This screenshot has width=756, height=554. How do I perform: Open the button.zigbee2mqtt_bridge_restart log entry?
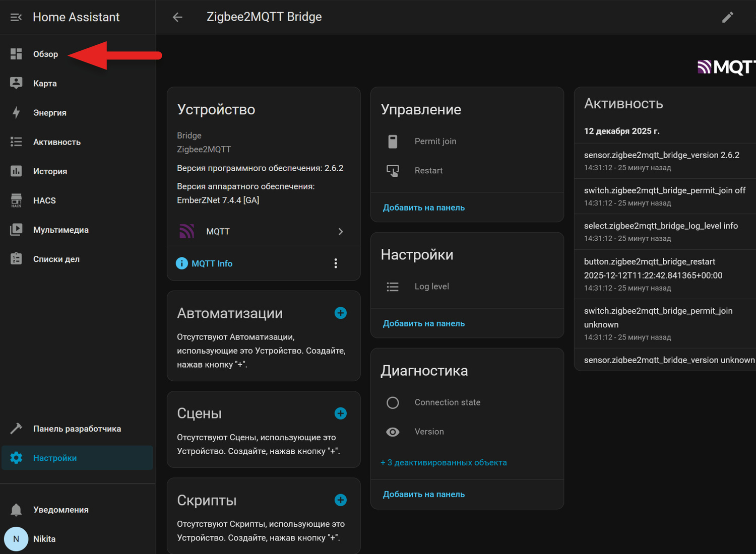click(665, 274)
